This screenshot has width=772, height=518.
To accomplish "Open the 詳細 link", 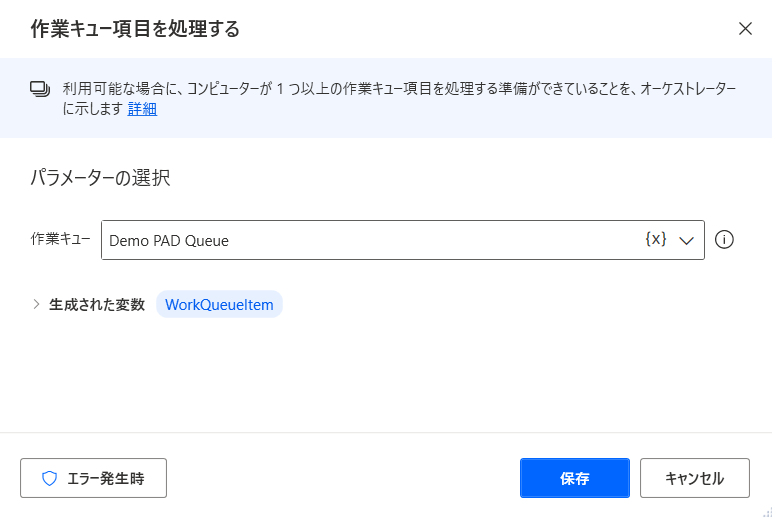I will [142, 109].
